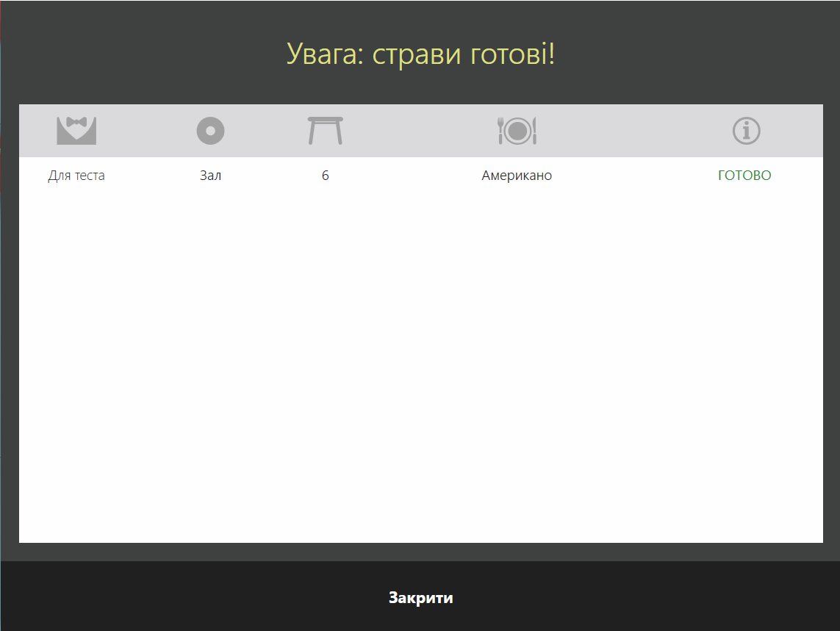
Task: Select the waiter name "Для теста"
Action: [76, 176]
